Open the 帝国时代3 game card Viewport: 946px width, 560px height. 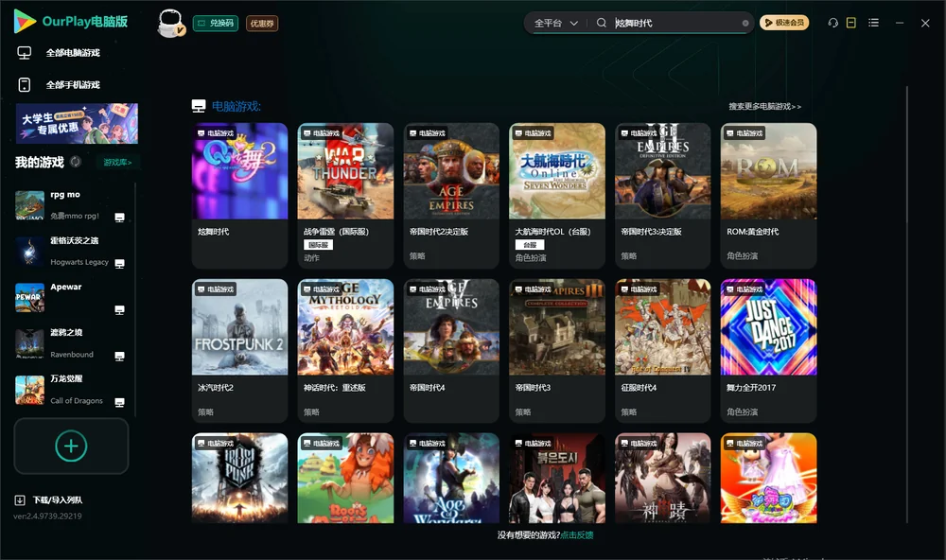(x=557, y=351)
